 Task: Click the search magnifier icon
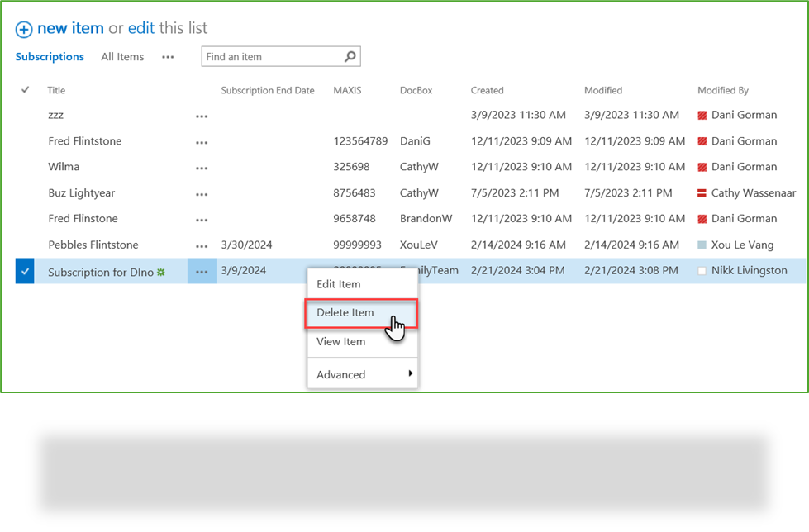[350, 56]
